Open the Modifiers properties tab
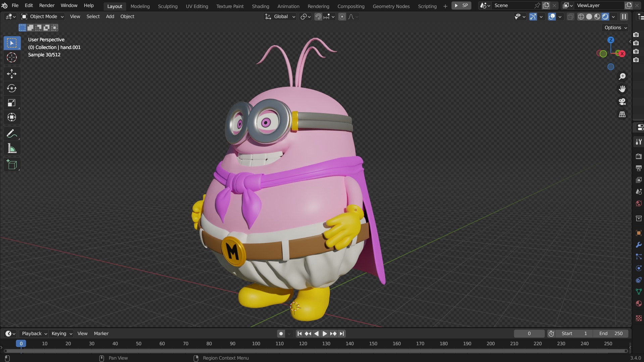644x362 pixels. (x=639, y=245)
